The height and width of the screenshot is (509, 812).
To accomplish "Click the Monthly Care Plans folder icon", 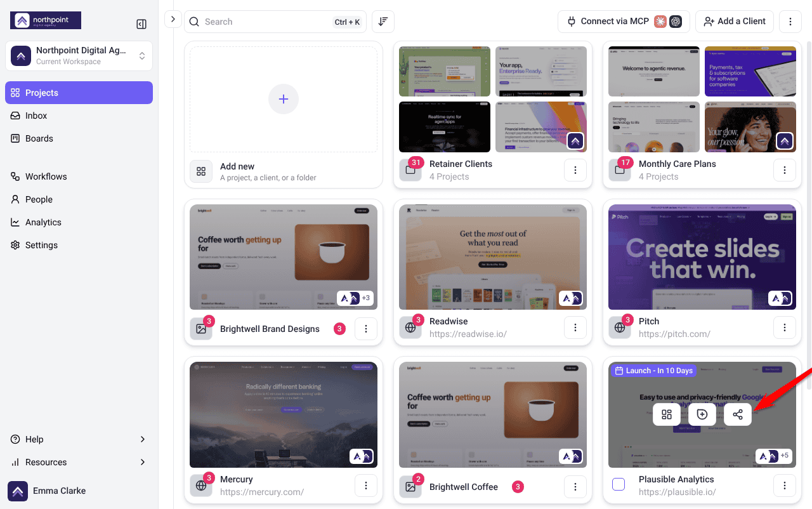I will [620, 170].
